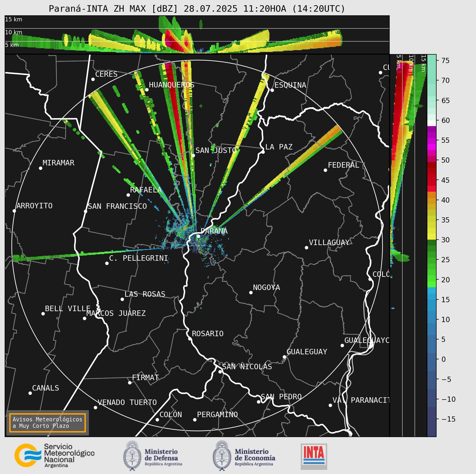Viewport: 476px width, 474px height.
Task: Click the 60 dBZ white color on scale
Action: [432, 123]
